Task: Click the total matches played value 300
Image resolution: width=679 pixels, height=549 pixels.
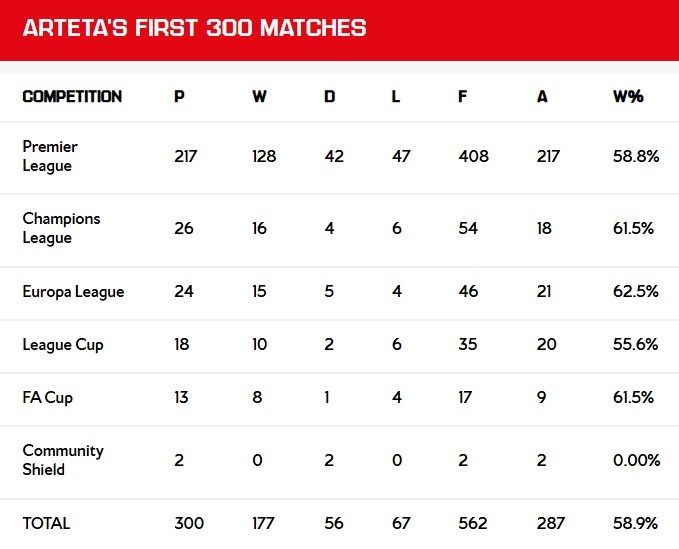Action: click(x=188, y=523)
